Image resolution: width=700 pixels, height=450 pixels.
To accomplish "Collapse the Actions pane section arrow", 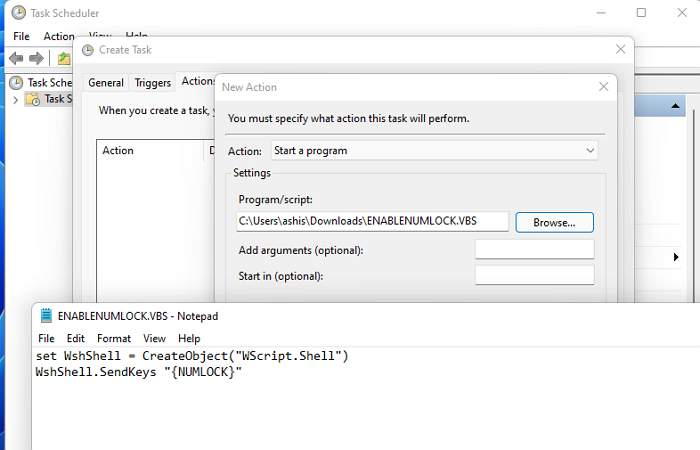I will coord(677,106).
